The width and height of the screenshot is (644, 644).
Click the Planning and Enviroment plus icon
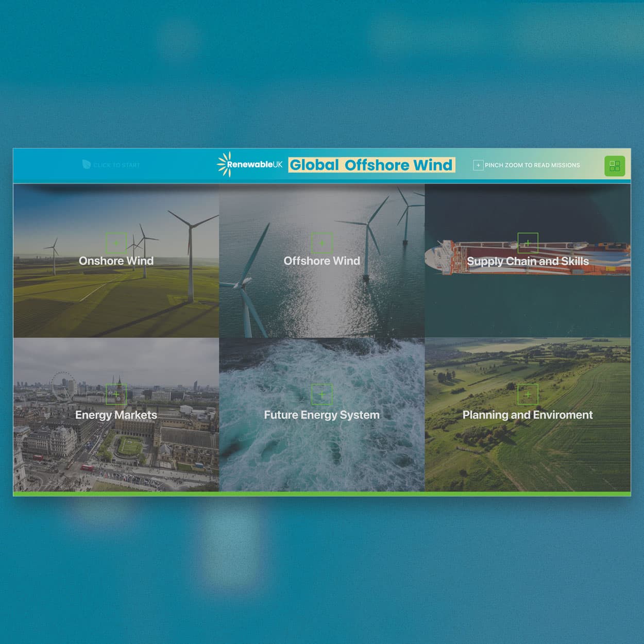tap(528, 395)
